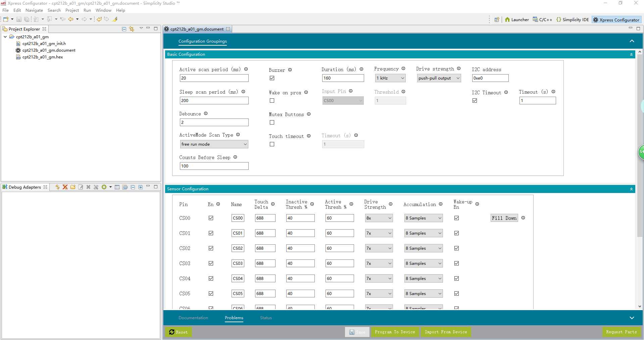Click the Buzzer info icon
The image size is (644, 340).
(x=290, y=70)
